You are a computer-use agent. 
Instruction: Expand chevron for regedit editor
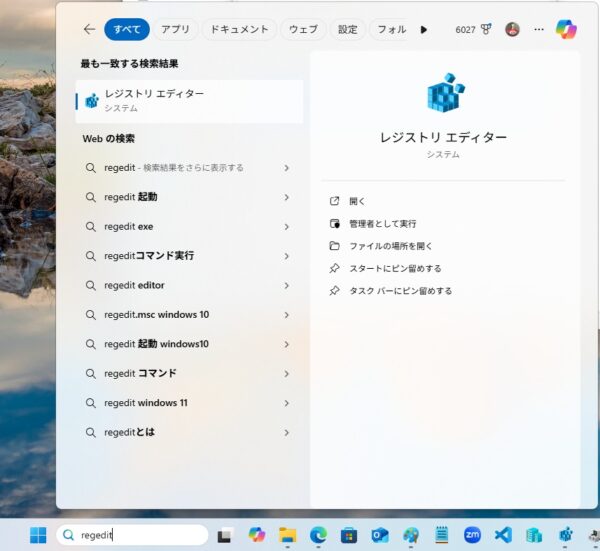287,285
